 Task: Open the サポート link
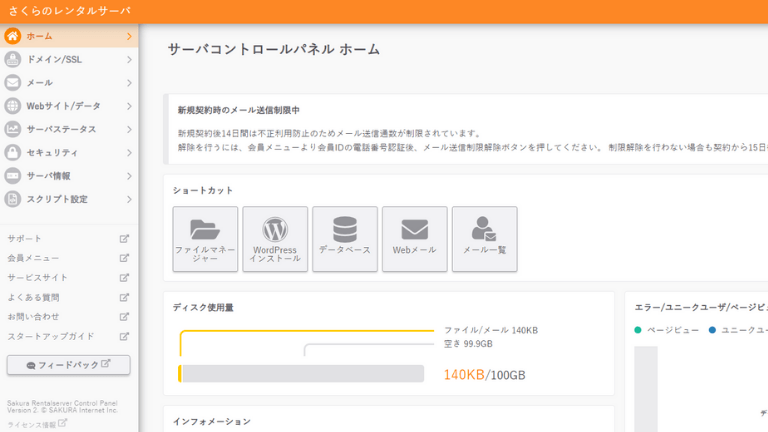pyautogui.click(x=24, y=239)
